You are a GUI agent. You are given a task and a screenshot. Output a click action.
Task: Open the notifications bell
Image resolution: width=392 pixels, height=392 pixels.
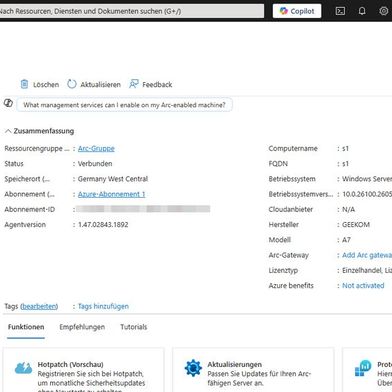[x=362, y=11]
